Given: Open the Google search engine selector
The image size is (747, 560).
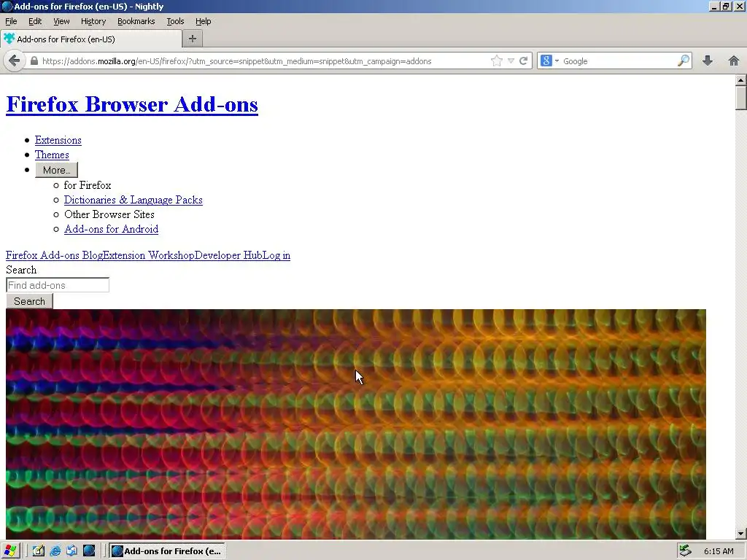Looking at the screenshot, I should [x=550, y=61].
